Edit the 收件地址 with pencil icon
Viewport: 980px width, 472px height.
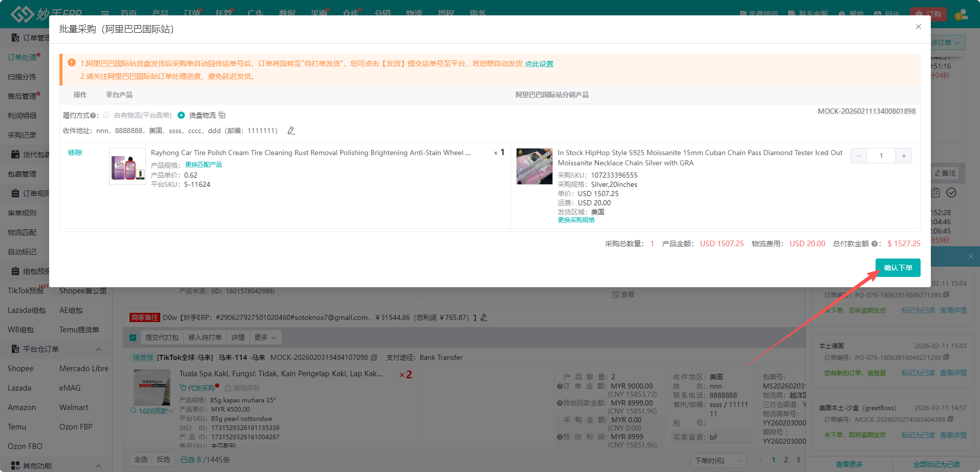point(291,131)
